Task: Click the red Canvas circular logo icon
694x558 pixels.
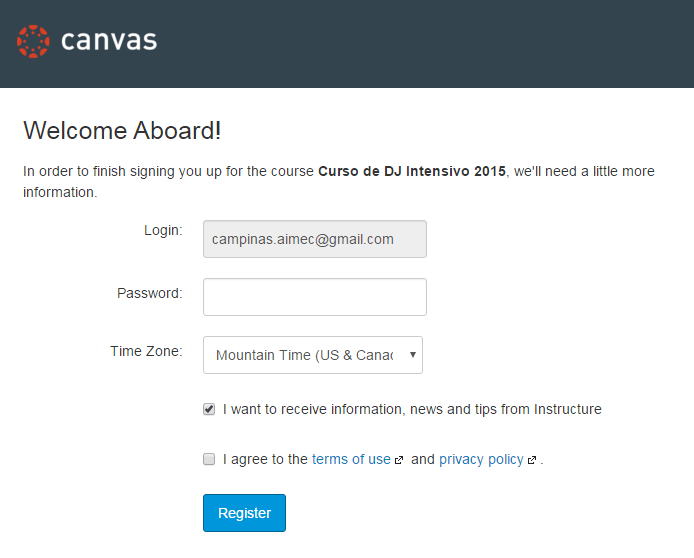Action: pos(33,42)
